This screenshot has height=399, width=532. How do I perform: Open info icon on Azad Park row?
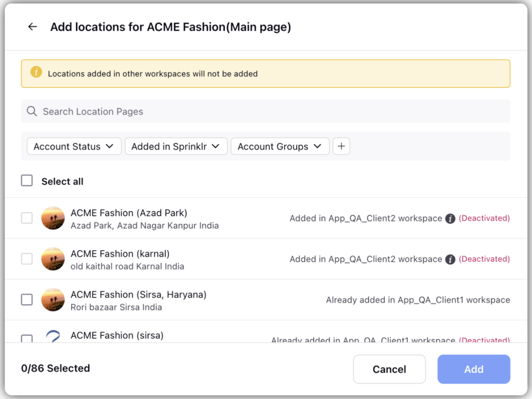click(x=450, y=219)
